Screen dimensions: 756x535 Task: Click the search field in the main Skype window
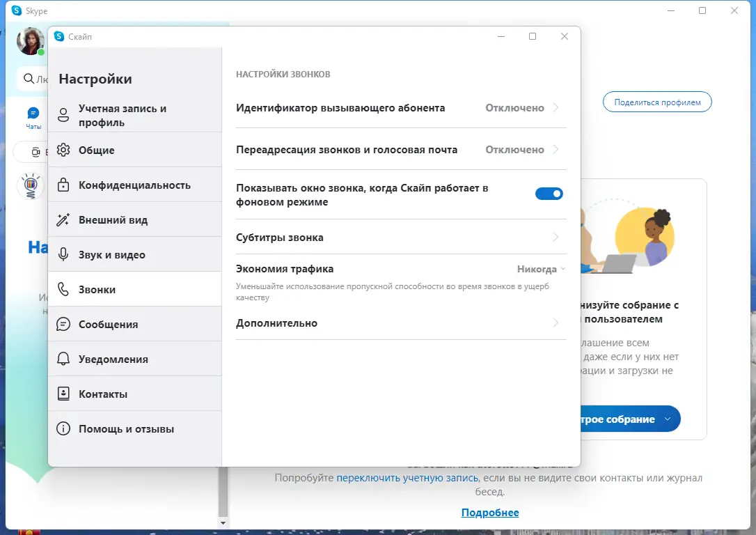click(33, 79)
